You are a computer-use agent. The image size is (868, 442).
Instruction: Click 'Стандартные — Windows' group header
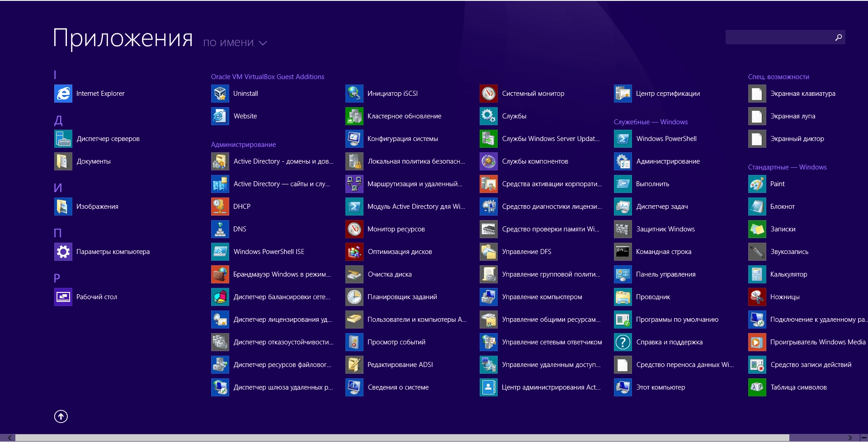(x=787, y=167)
